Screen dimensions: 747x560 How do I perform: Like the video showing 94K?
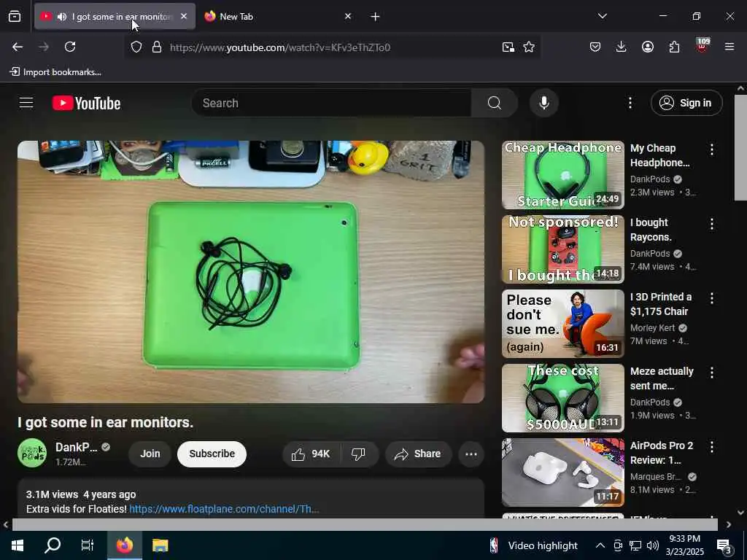coord(311,454)
